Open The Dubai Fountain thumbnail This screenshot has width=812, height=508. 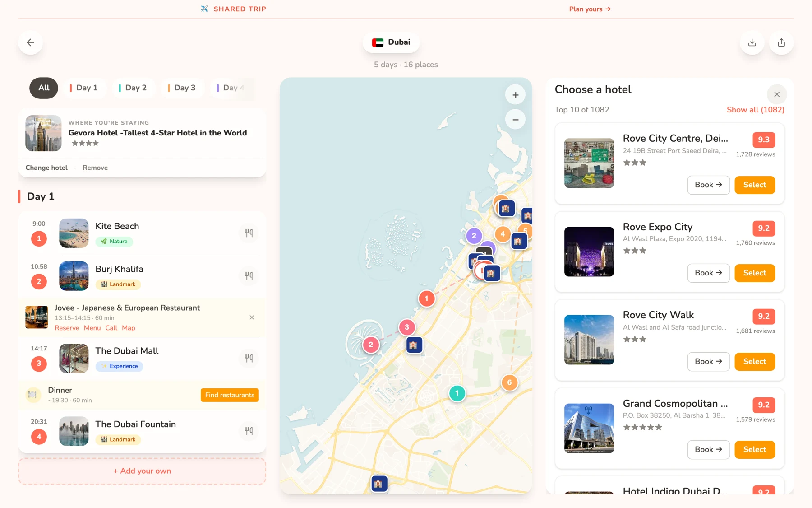[x=74, y=431]
